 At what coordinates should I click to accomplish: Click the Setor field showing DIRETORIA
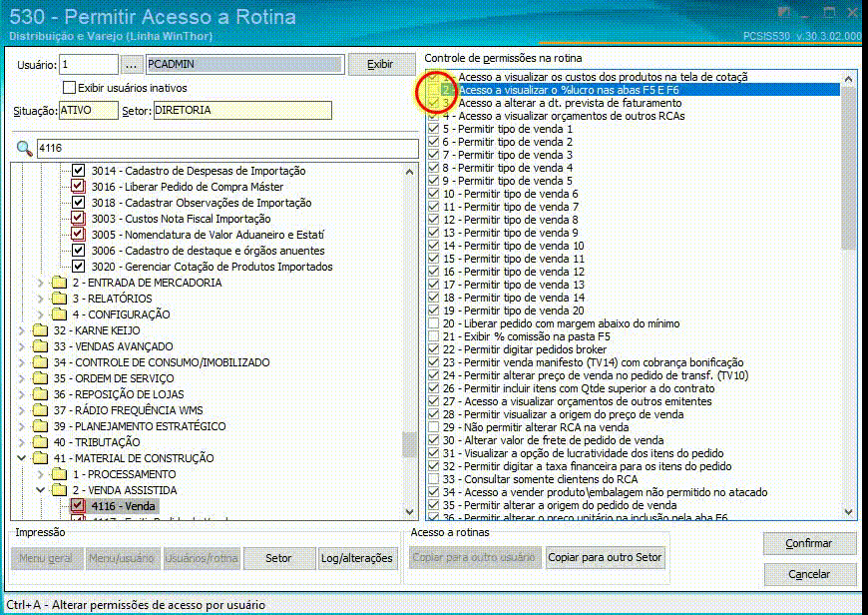[x=242, y=110]
